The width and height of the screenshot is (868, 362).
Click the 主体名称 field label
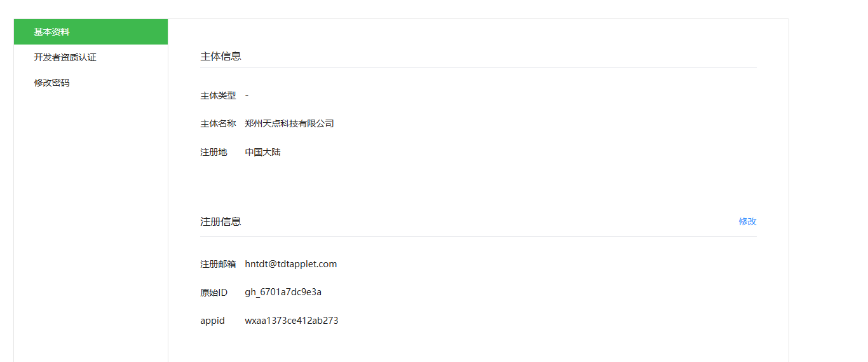(x=218, y=123)
